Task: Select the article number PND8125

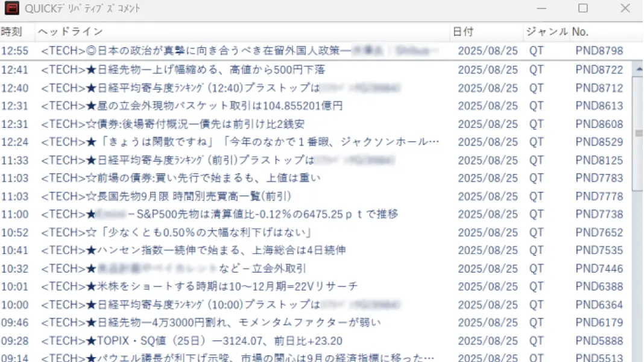Action: pos(599,160)
